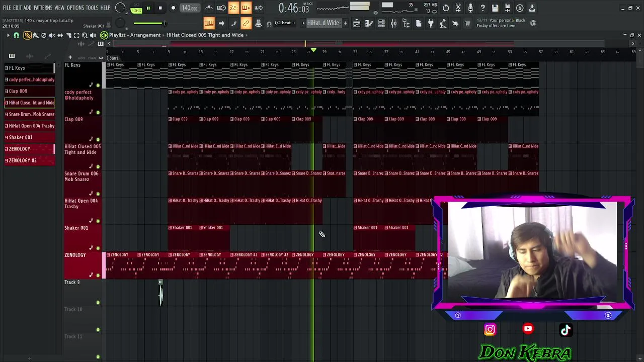
Task: Open the shop cart icon
Action: 467,23
